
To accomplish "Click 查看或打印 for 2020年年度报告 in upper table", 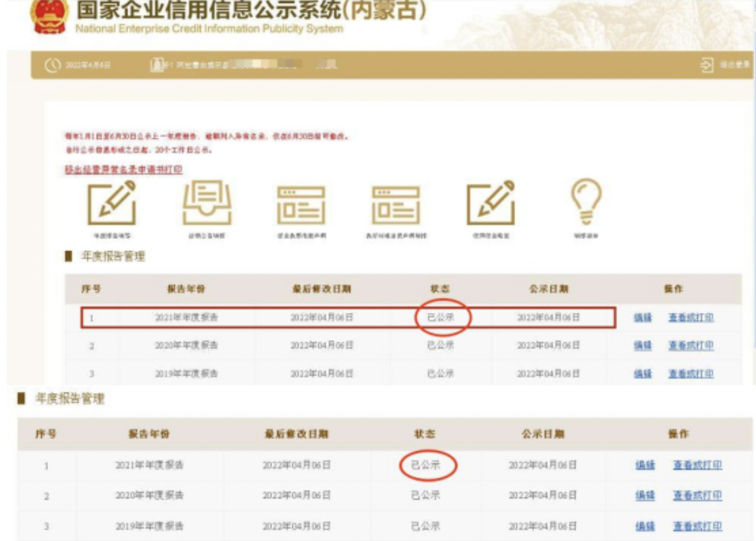I will pos(690,346).
